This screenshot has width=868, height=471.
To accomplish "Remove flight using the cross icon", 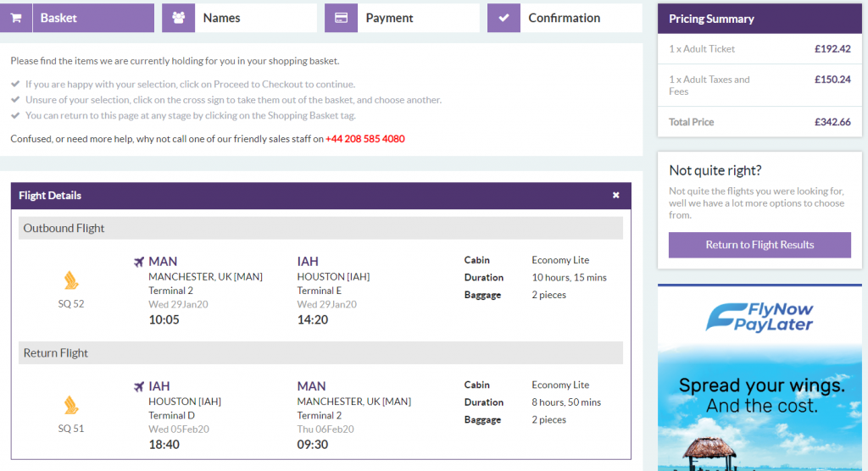I will pyautogui.click(x=616, y=196).
